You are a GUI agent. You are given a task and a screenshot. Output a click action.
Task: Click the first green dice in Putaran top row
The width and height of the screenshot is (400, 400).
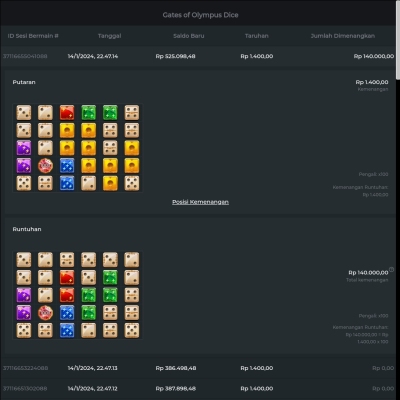pyautogui.click(x=89, y=113)
